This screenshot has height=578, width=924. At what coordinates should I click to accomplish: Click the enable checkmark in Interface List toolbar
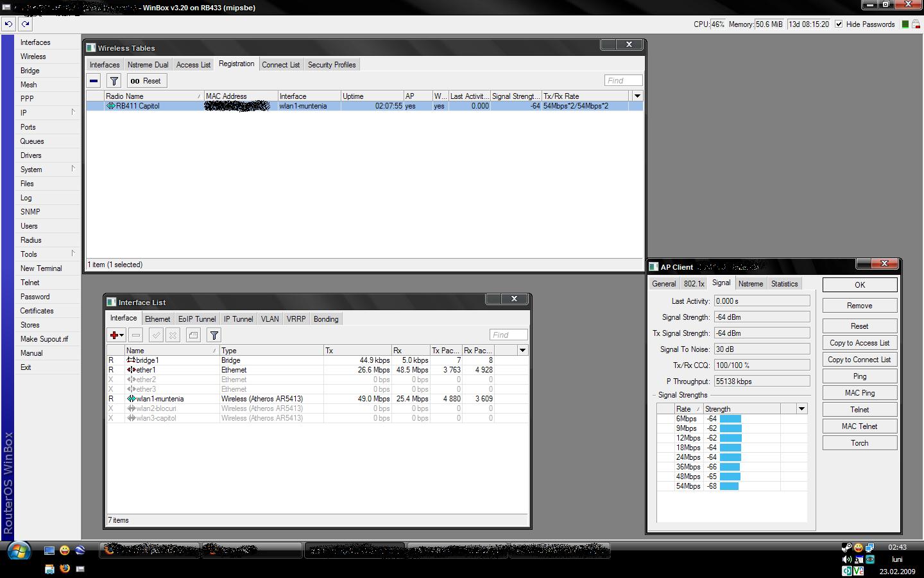pyautogui.click(x=156, y=335)
